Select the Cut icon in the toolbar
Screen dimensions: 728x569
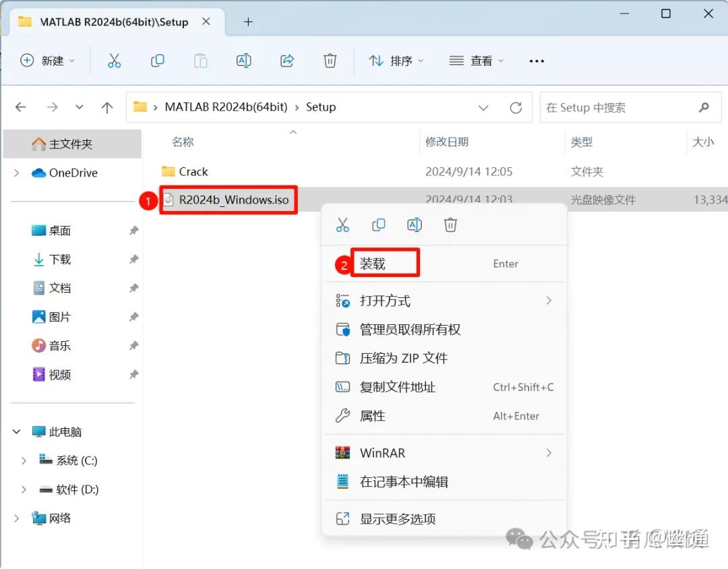tap(115, 61)
